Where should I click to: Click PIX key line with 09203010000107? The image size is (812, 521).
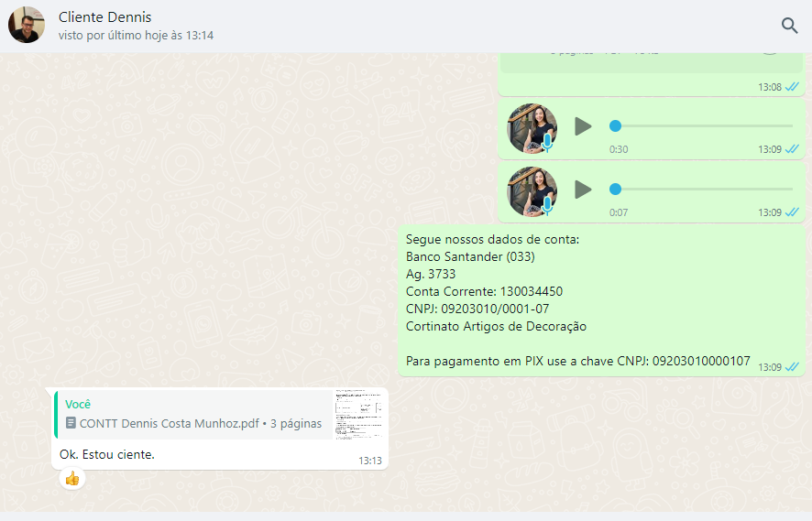578,361
